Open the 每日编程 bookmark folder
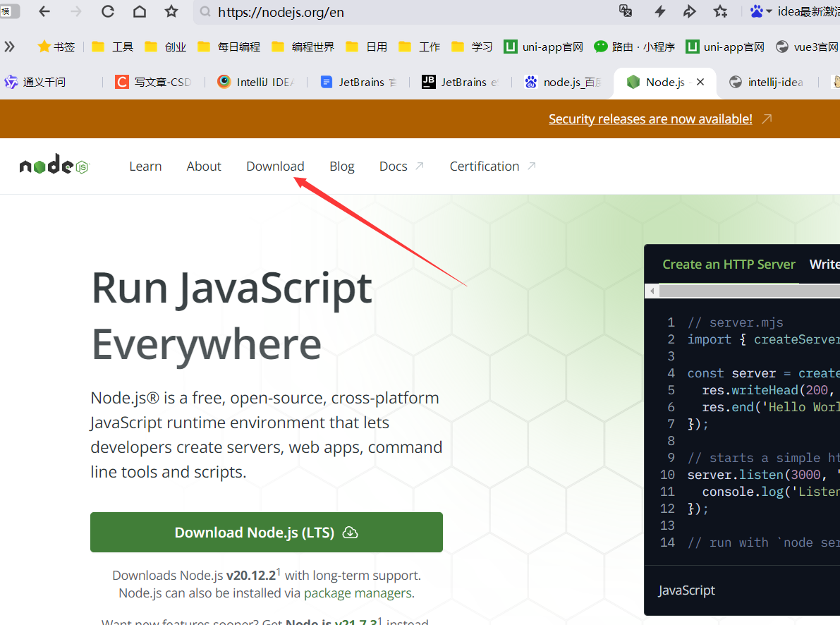This screenshot has width=840, height=625. (229, 47)
